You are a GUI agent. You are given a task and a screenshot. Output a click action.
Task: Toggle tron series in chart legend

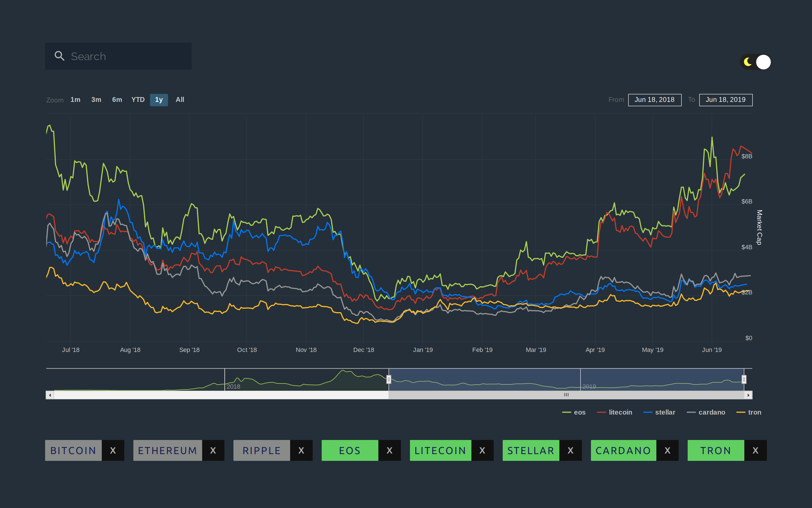[749, 412]
